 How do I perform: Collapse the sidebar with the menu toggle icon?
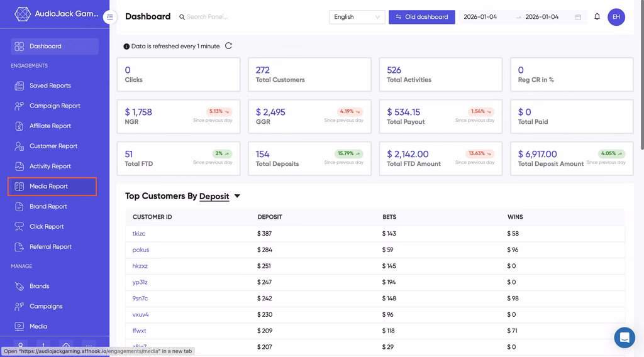click(110, 17)
